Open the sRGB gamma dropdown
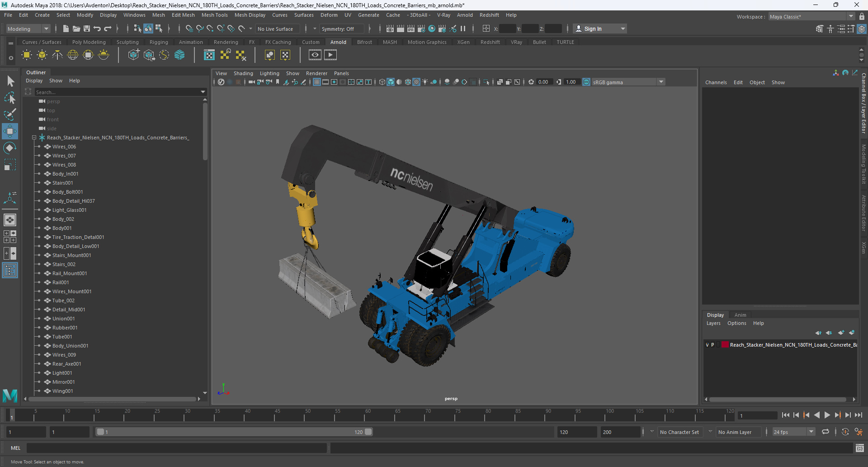This screenshot has height=467, width=868. (628, 82)
